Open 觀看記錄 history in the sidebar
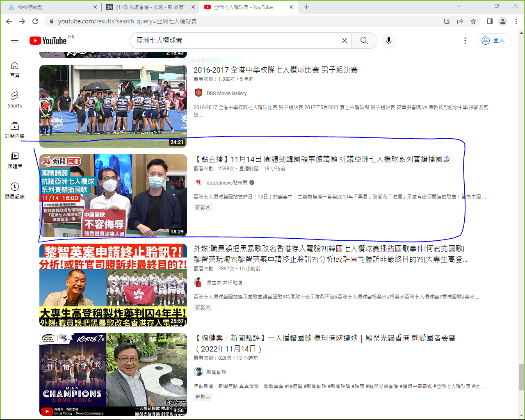Viewport: 525px width, 420px height. pos(15,191)
